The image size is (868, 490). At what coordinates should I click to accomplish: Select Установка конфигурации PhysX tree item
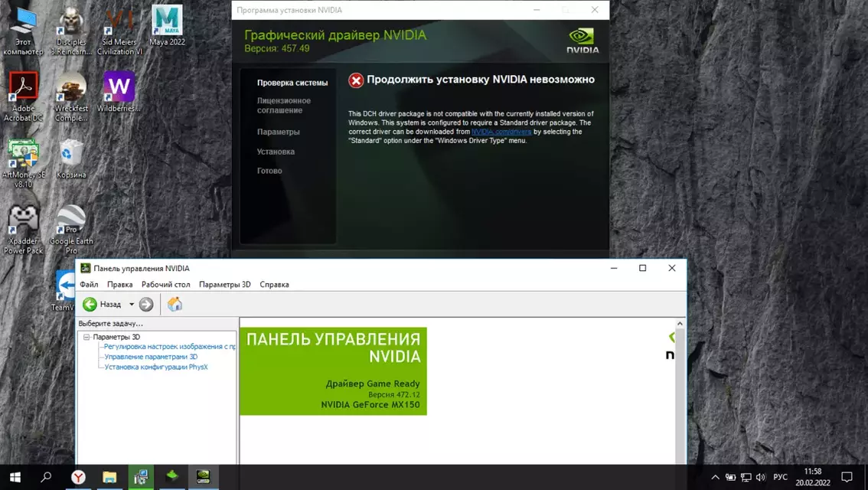tap(156, 367)
